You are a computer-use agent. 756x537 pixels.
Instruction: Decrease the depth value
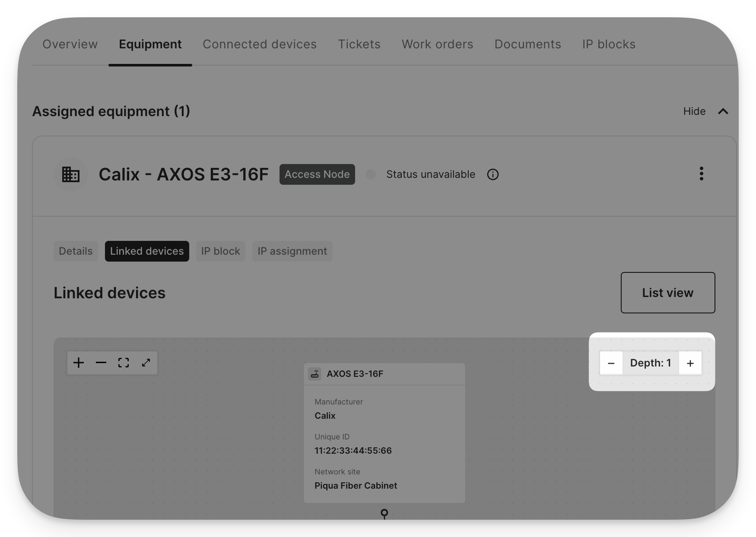pos(611,363)
